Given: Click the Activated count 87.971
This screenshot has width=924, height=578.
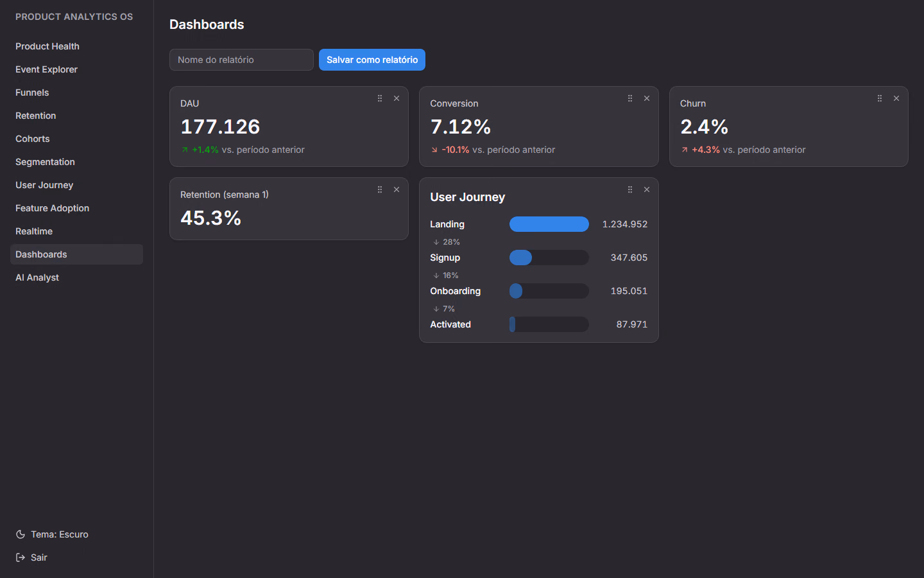Looking at the screenshot, I should point(632,324).
